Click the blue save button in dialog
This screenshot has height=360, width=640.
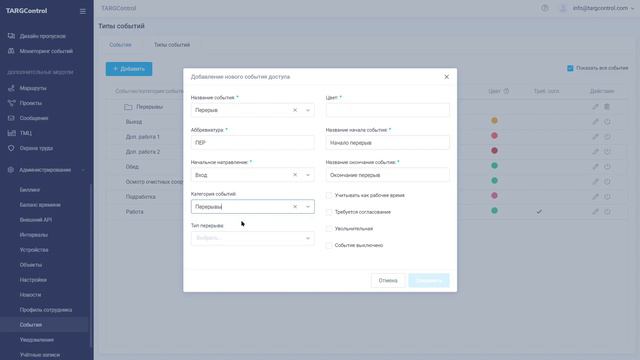[x=429, y=280]
